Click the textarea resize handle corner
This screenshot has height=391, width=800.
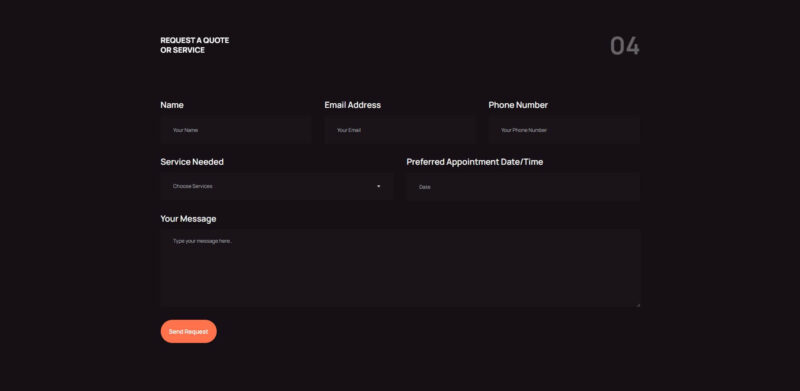pyautogui.click(x=638, y=305)
